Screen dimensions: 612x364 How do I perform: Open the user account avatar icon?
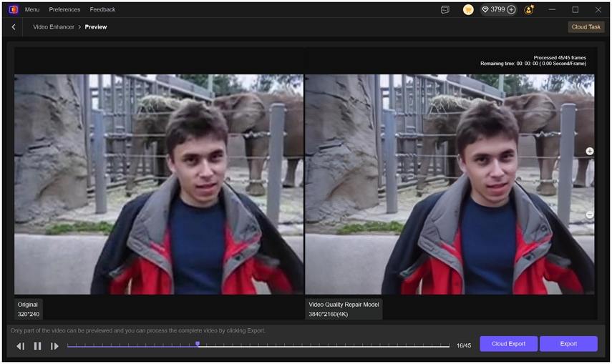coord(529,10)
